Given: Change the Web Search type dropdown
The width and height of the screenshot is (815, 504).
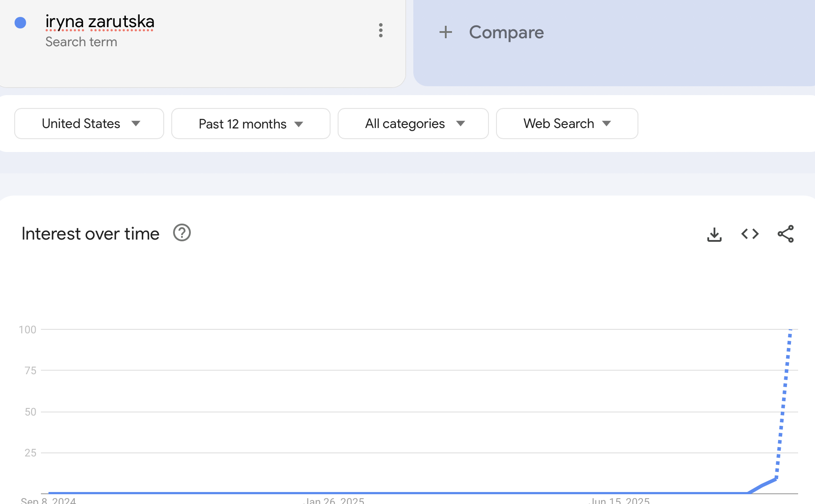Looking at the screenshot, I should click(567, 124).
